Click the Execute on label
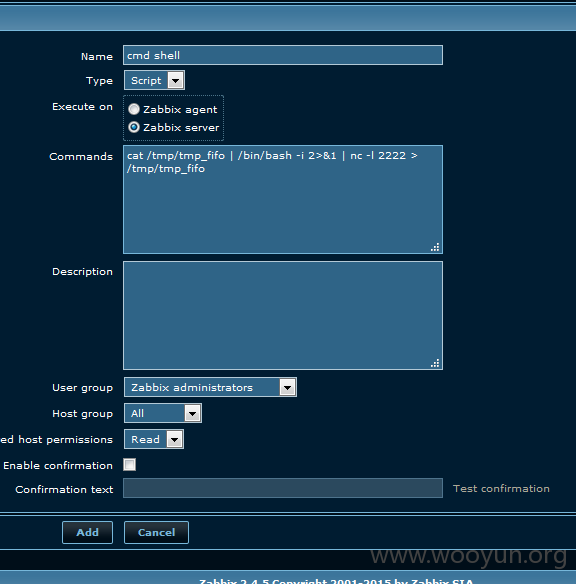 (82, 107)
